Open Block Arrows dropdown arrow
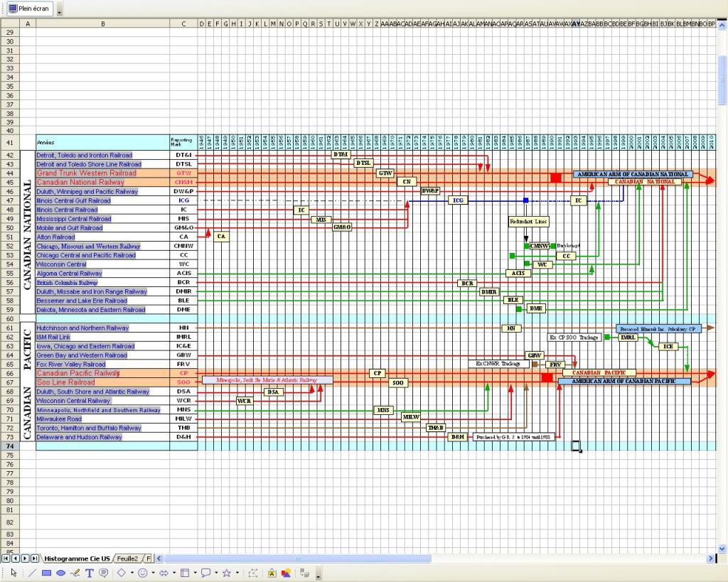This screenshot has height=582, width=728. (174, 573)
